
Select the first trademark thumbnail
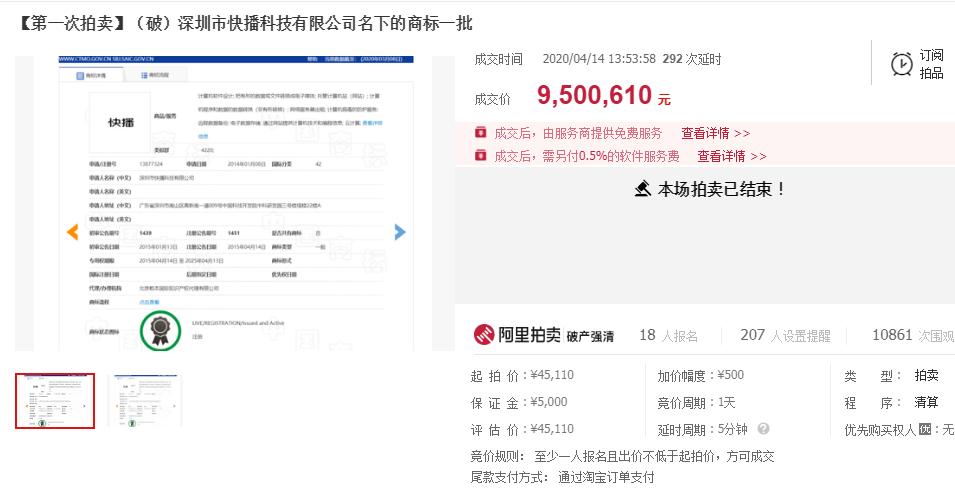55,401
